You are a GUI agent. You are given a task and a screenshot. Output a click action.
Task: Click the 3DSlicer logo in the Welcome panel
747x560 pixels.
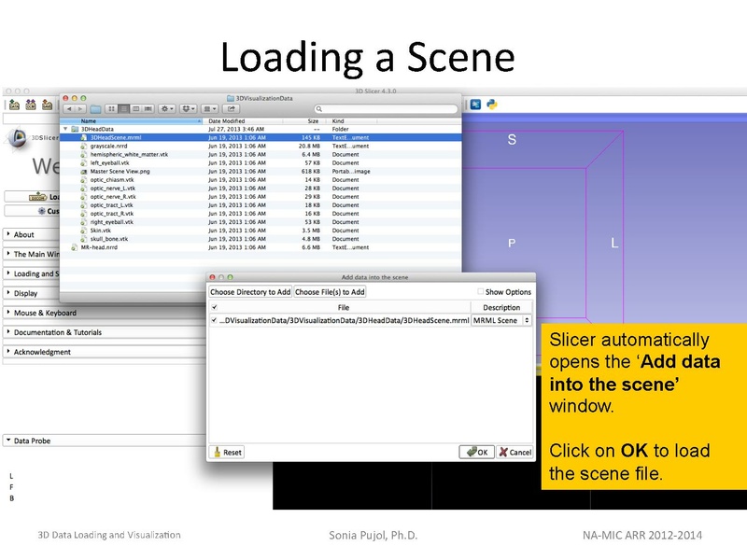point(18,138)
